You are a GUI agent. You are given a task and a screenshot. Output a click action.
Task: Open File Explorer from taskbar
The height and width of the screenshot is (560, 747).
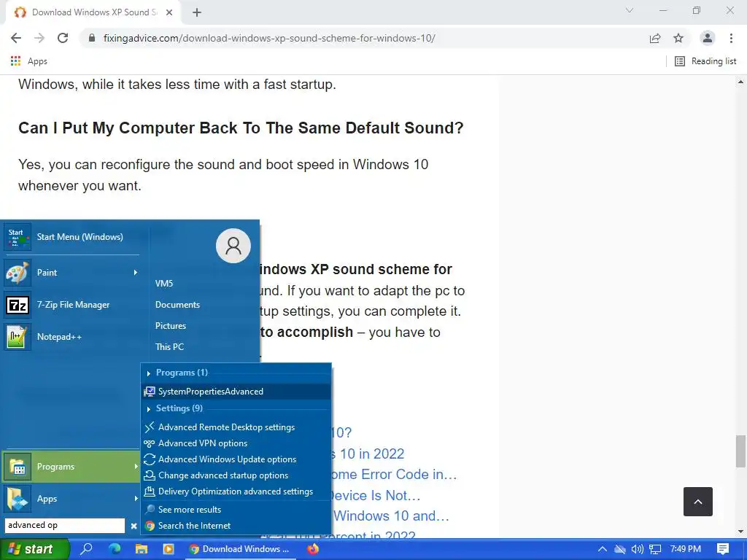click(x=142, y=548)
